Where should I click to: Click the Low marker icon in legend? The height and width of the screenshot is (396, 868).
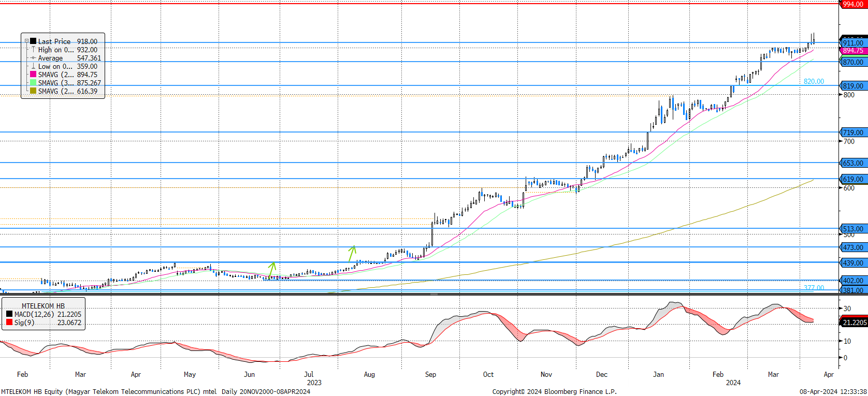point(33,66)
